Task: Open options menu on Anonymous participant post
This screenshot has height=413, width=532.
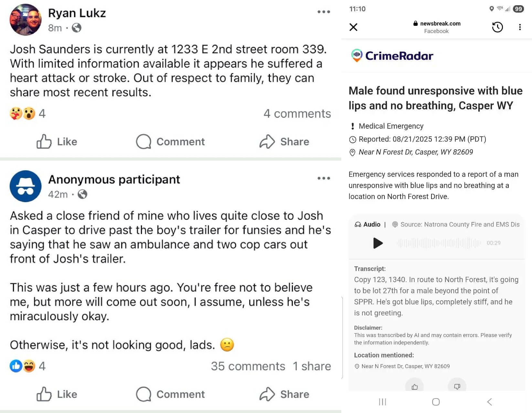Action: pyautogui.click(x=324, y=178)
